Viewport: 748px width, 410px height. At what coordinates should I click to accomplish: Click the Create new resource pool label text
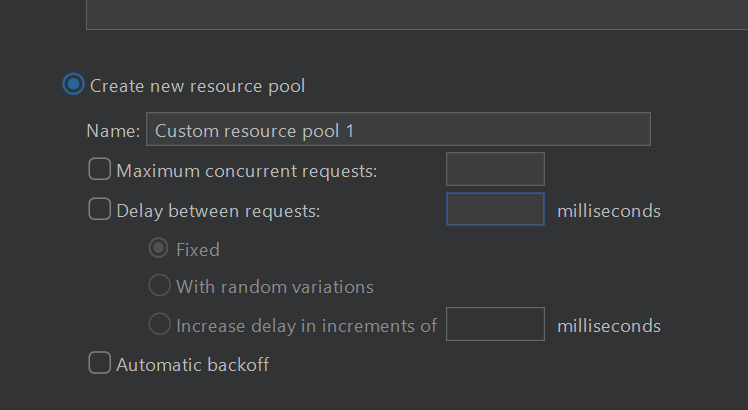197,86
